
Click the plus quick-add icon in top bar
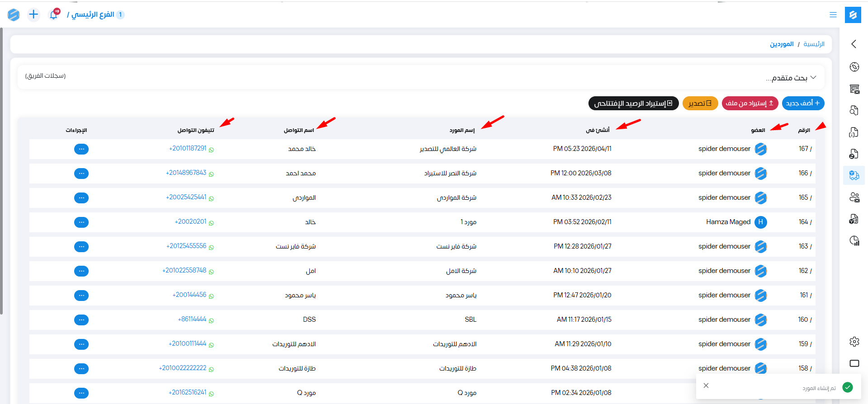(x=33, y=14)
